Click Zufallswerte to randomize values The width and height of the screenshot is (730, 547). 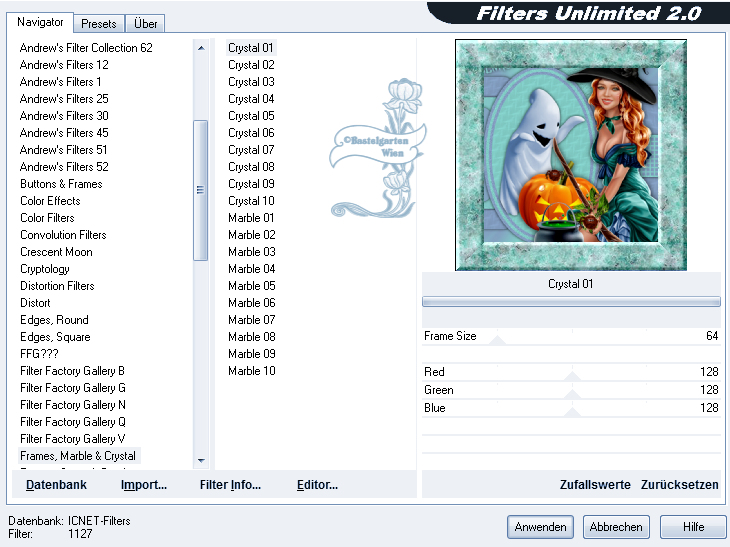click(595, 485)
